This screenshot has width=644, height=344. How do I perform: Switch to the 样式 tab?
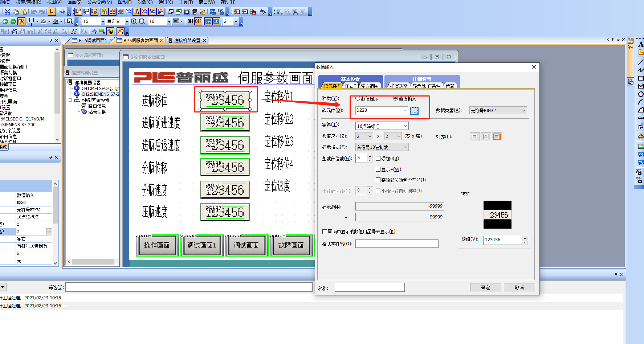click(350, 86)
